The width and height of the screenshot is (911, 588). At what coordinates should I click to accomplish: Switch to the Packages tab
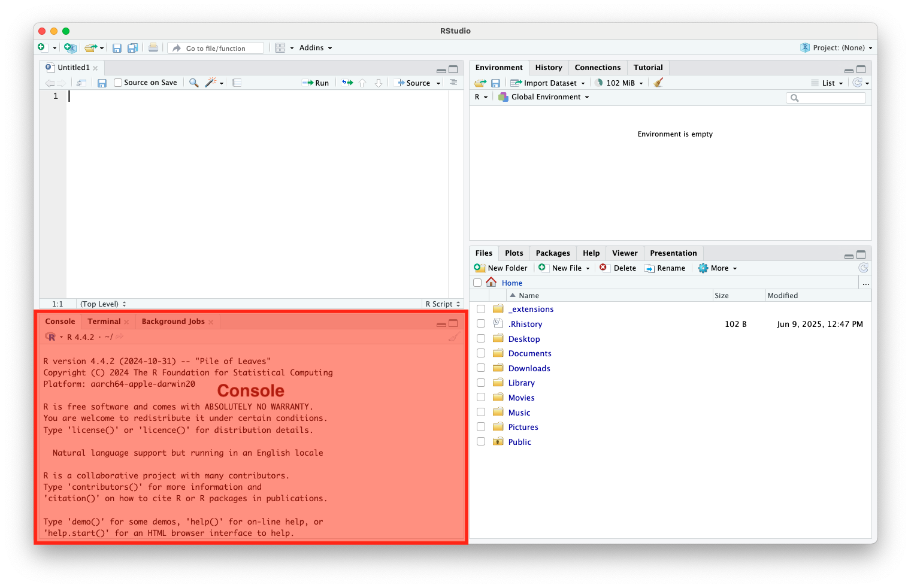pyautogui.click(x=552, y=253)
